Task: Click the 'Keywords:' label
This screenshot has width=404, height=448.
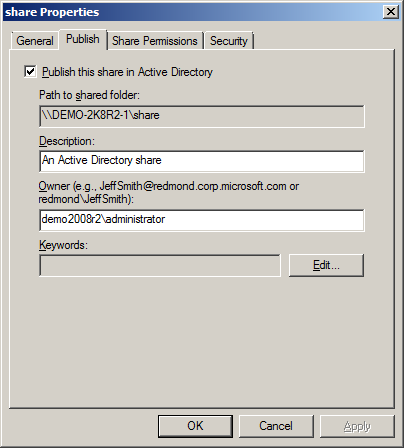Action: click(x=63, y=245)
